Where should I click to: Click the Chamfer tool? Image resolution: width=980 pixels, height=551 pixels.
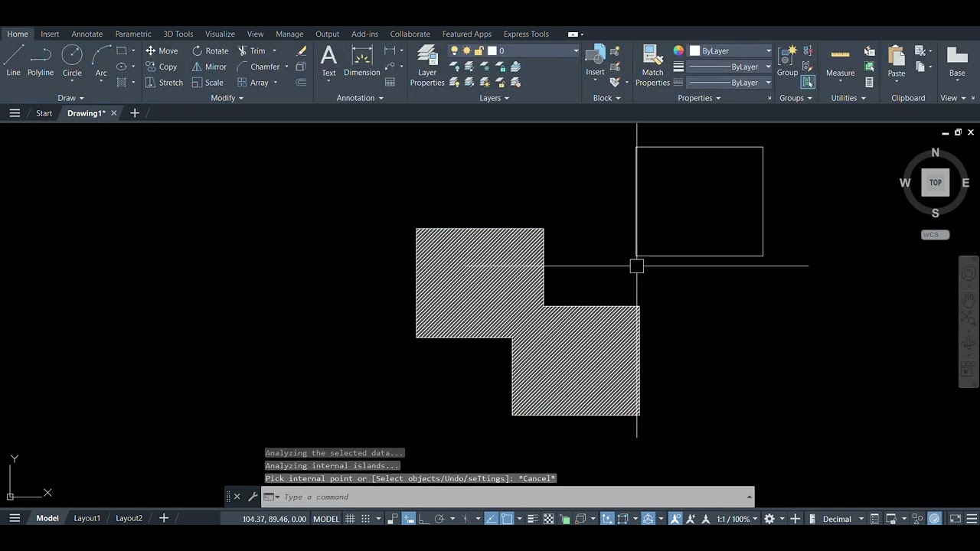258,67
